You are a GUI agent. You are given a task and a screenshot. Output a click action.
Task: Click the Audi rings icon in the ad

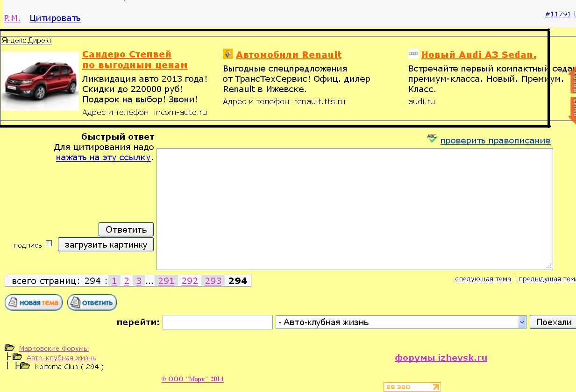click(413, 54)
